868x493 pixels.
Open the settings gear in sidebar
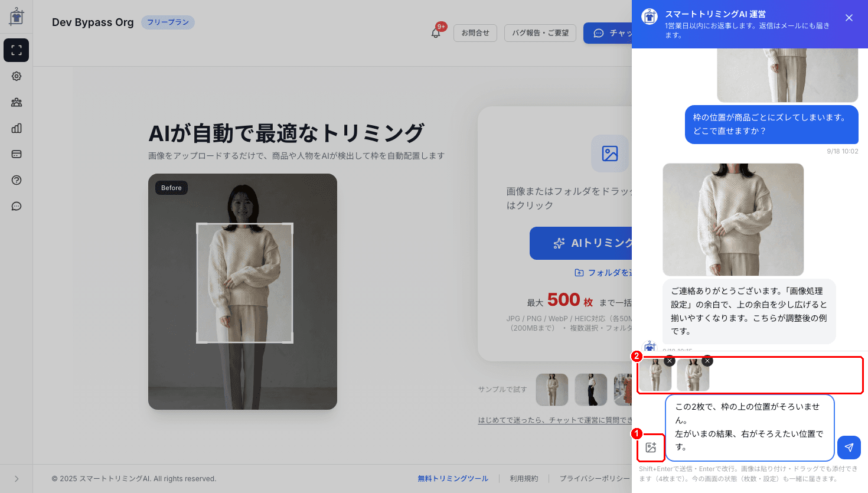click(x=17, y=76)
